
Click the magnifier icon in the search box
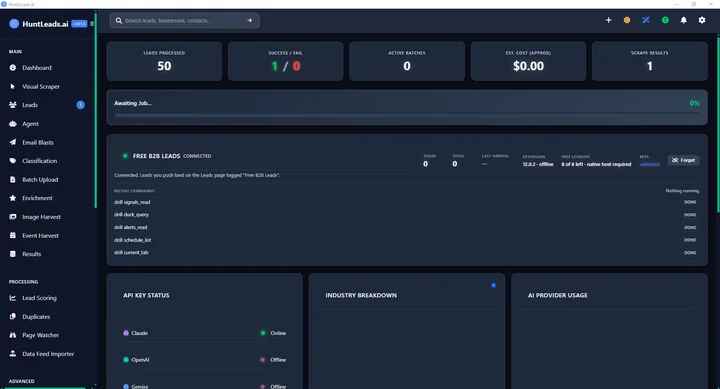118,21
